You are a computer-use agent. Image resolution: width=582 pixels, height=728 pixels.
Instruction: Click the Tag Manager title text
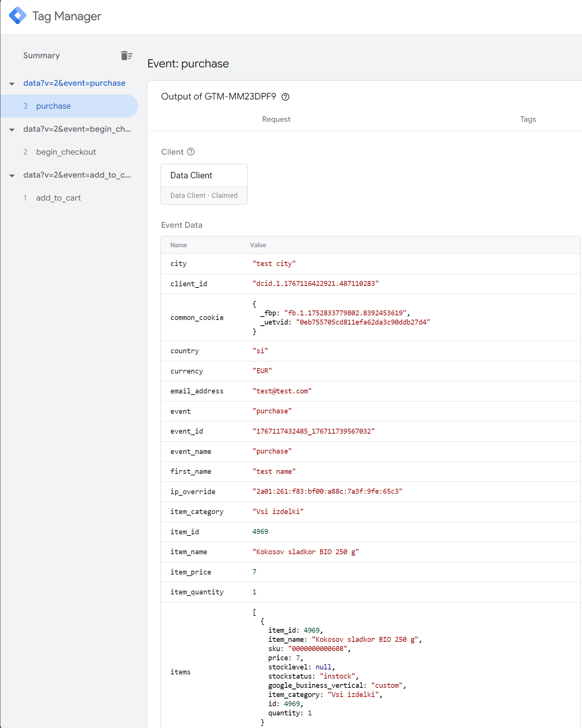pyautogui.click(x=67, y=16)
